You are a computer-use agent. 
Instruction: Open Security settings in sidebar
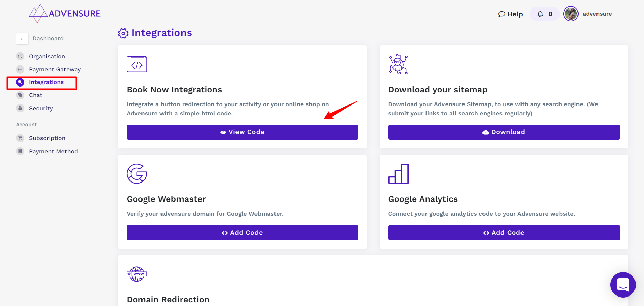(41, 108)
